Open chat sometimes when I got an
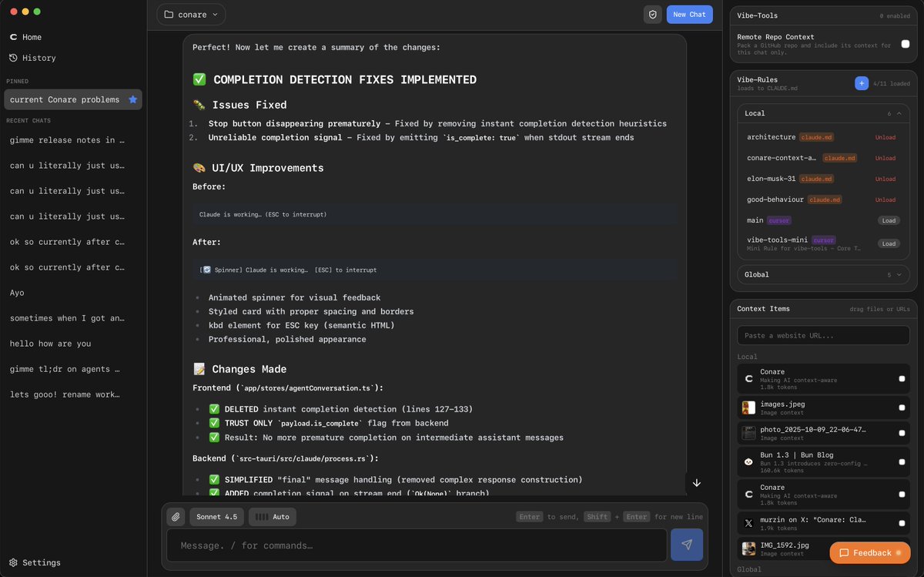The width and height of the screenshot is (924, 577). pos(67,318)
